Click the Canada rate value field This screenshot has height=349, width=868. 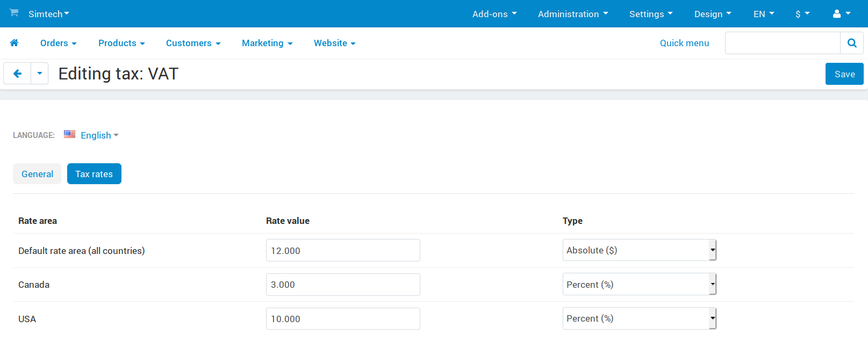pos(343,285)
